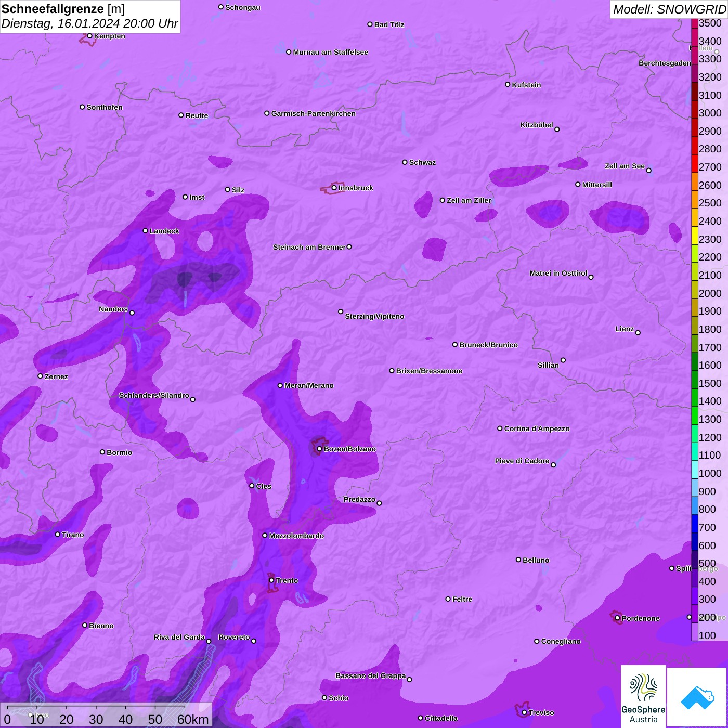Click the Cortina d'Ampezzo marker
This screenshot has height=728, width=728.
pos(500,428)
